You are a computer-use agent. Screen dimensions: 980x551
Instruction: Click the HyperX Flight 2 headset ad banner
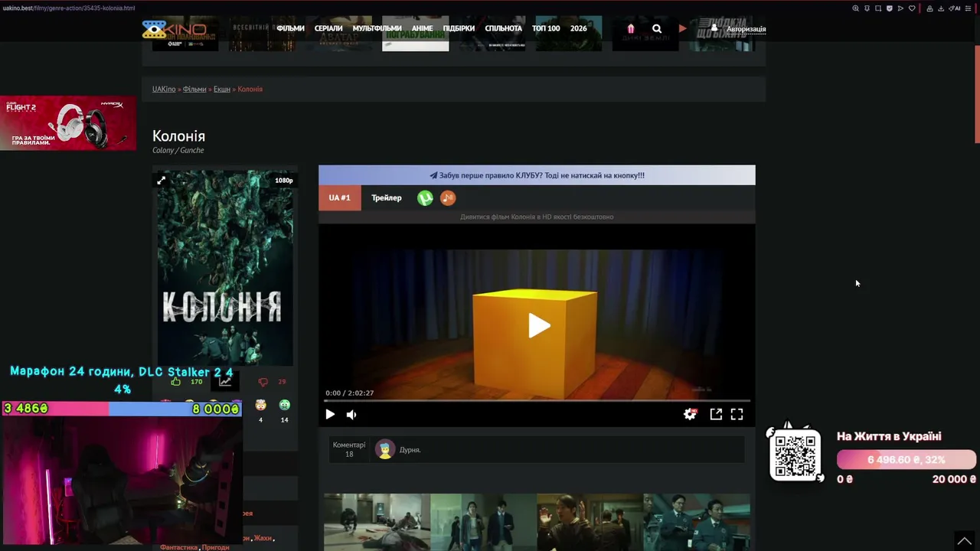click(x=68, y=122)
